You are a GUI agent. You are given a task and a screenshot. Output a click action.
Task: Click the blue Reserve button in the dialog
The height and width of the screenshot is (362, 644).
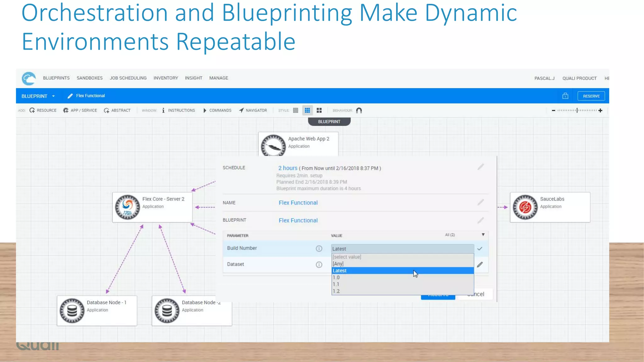pyautogui.click(x=438, y=297)
